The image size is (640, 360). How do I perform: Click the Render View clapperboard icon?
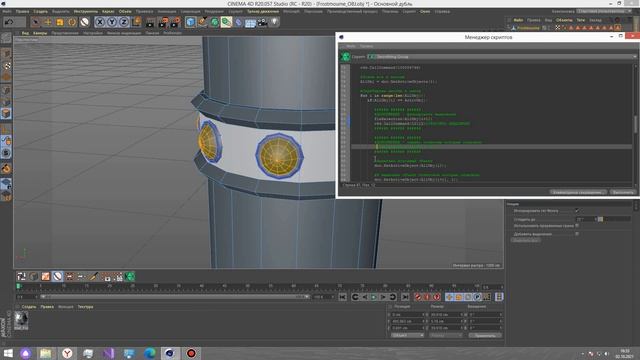click(x=150, y=22)
